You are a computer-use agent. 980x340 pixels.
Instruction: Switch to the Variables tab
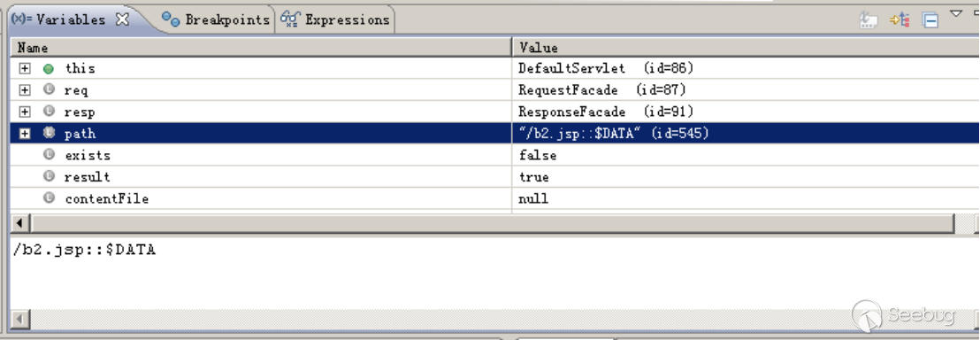[70, 19]
